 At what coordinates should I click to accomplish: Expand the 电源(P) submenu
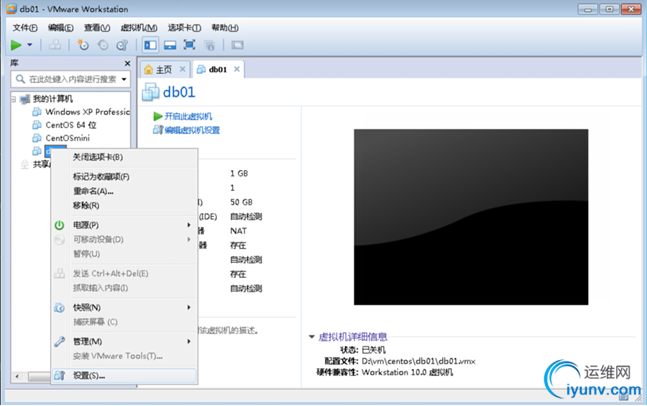coord(124,225)
